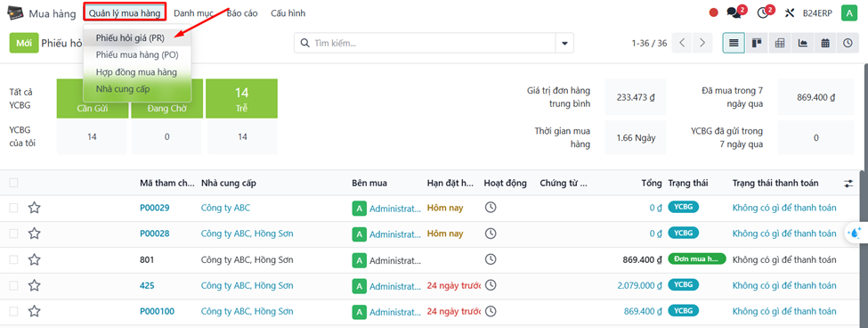
Task: Click the floating water drop icon
Action: point(856,234)
